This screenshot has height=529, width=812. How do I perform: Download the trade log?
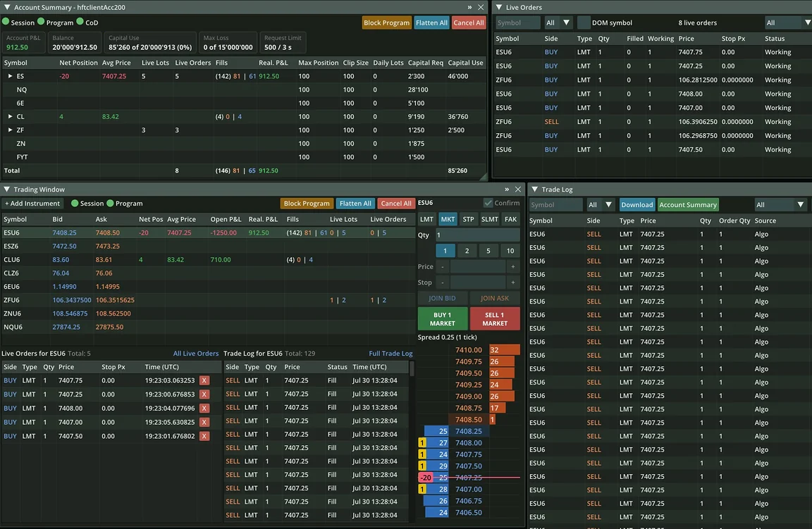pyautogui.click(x=636, y=204)
